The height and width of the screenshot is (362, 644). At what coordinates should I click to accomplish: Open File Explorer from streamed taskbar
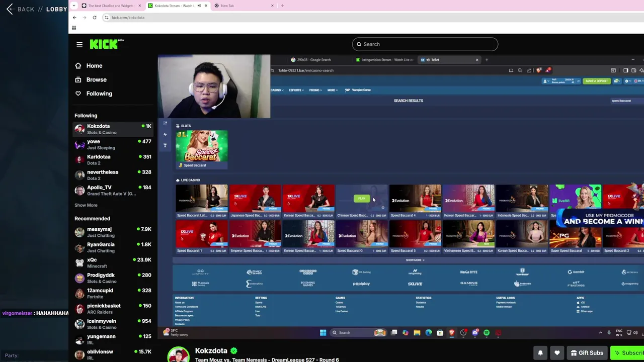click(x=417, y=332)
